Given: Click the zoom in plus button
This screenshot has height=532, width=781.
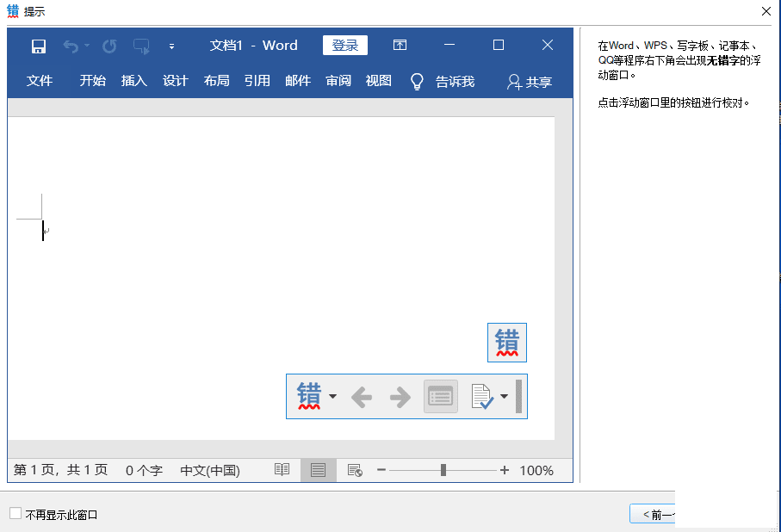Looking at the screenshot, I should [x=505, y=470].
